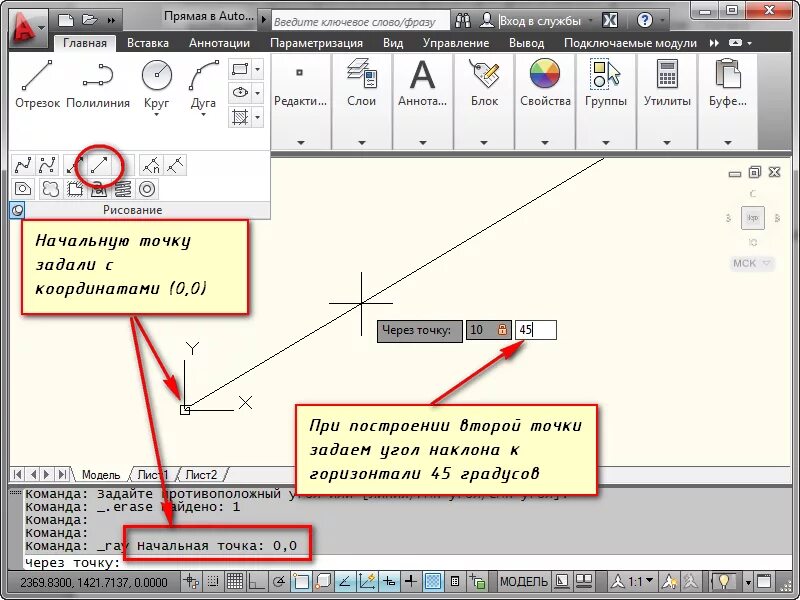The height and width of the screenshot is (600, 800).
Task: Click the locked distance field showing 10
Action: coord(488,330)
